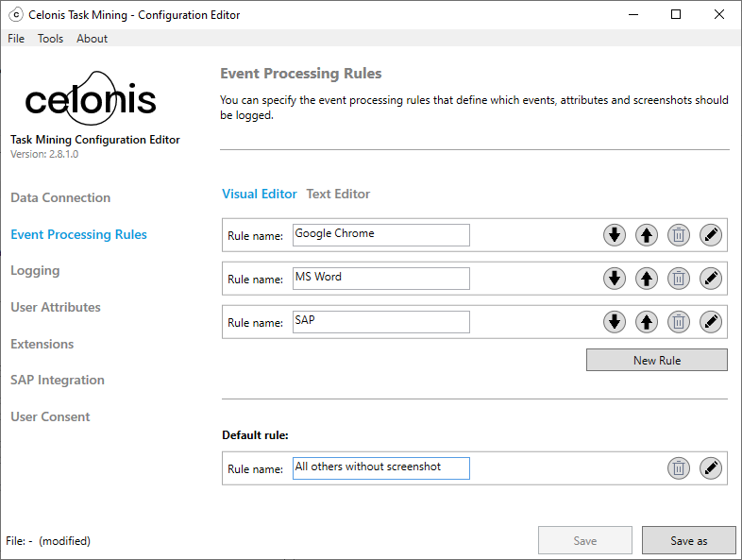Image resolution: width=742 pixels, height=560 pixels.
Task: Edit the SAP rule
Action: pyautogui.click(x=711, y=322)
